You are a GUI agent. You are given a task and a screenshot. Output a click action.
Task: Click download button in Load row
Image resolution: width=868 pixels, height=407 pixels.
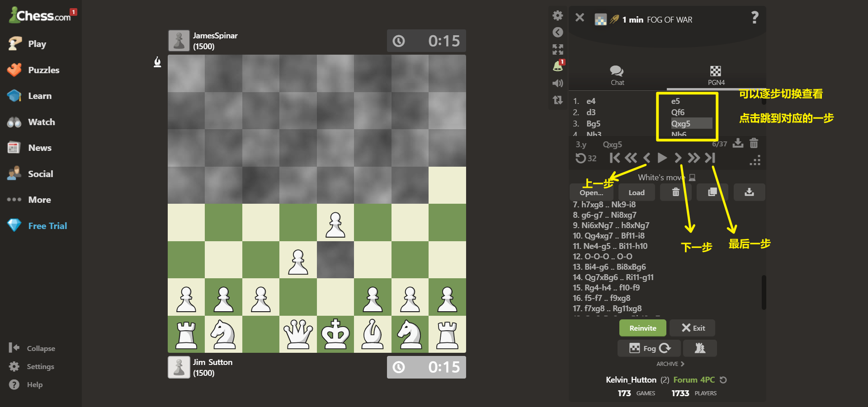(749, 192)
